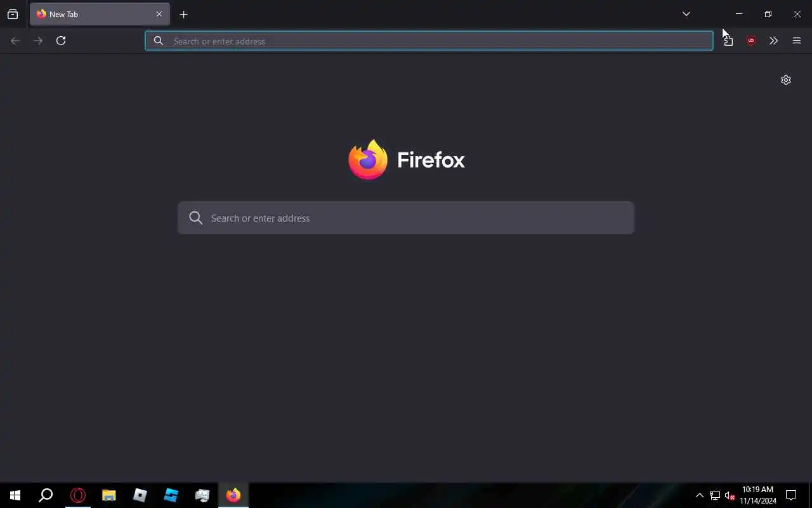Viewport: 812px width, 508px height.
Task: Open network status in system tray
Action: pos(715,495)
